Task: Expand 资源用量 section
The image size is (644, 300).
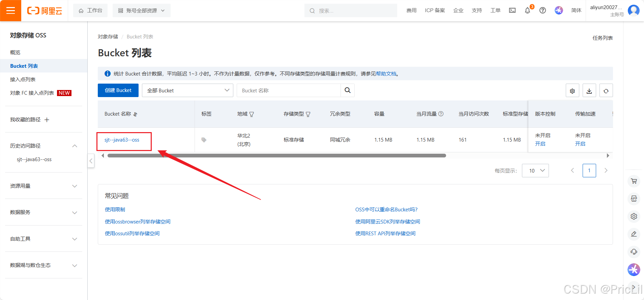Action: [x=75, y=186]
